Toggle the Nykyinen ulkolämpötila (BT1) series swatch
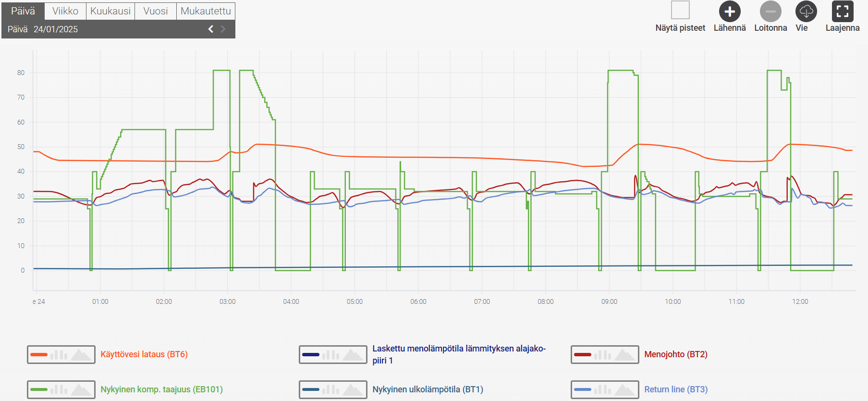Screen dimensions: 868x401 [x=333, y=389]
